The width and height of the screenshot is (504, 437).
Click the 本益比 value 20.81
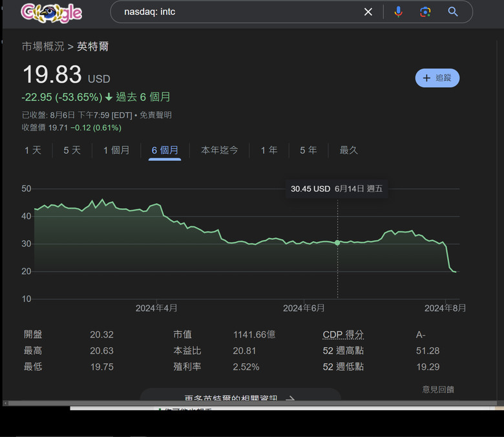tap(244, 351)
